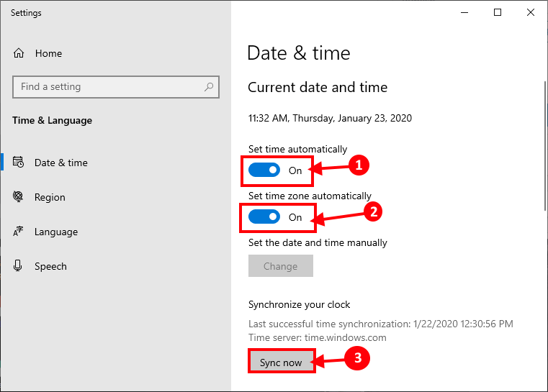548x392 pixels.
Task: Click the Home house icon
Action: pyautogui.click(x=19, y=53)
